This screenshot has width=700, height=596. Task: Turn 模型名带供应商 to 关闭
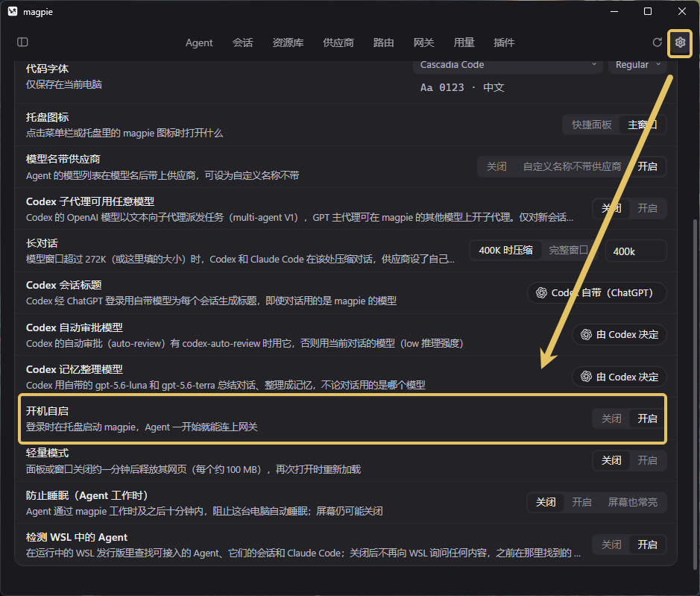496,166
